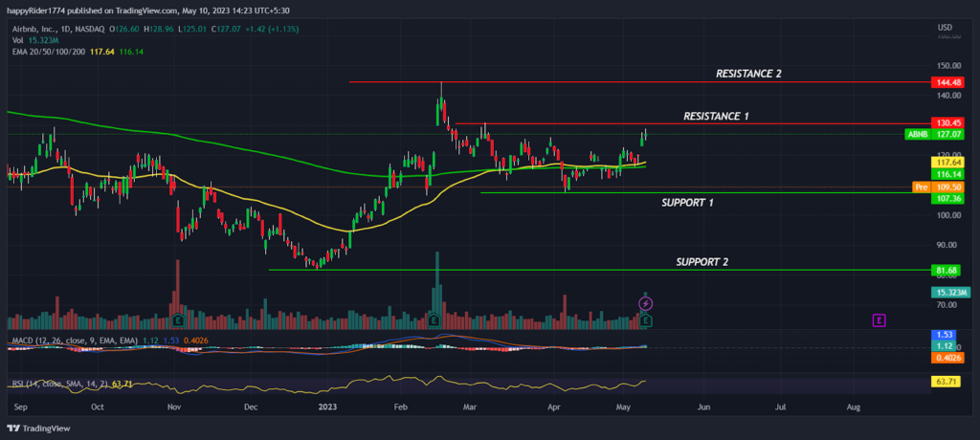Click the O126.60 open value in header

124,29
